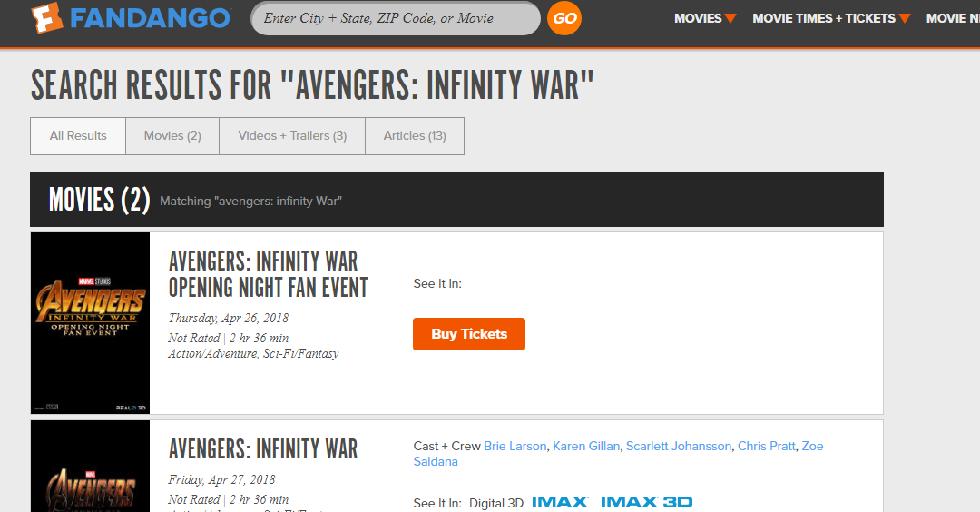Image resolution: width=980 pixels, height=512 pixels.
Task: Click the IMAX 3D format icon
Action: [646, 502]
